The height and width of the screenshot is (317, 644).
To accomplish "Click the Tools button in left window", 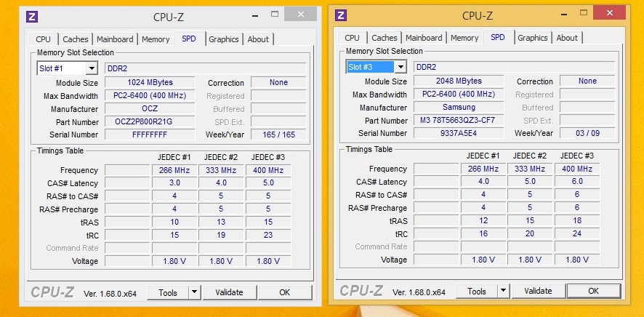I will 168,293.
